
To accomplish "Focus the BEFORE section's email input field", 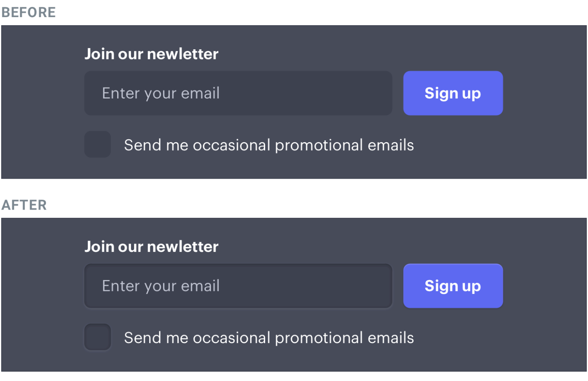I will click(x=238, y=93).
